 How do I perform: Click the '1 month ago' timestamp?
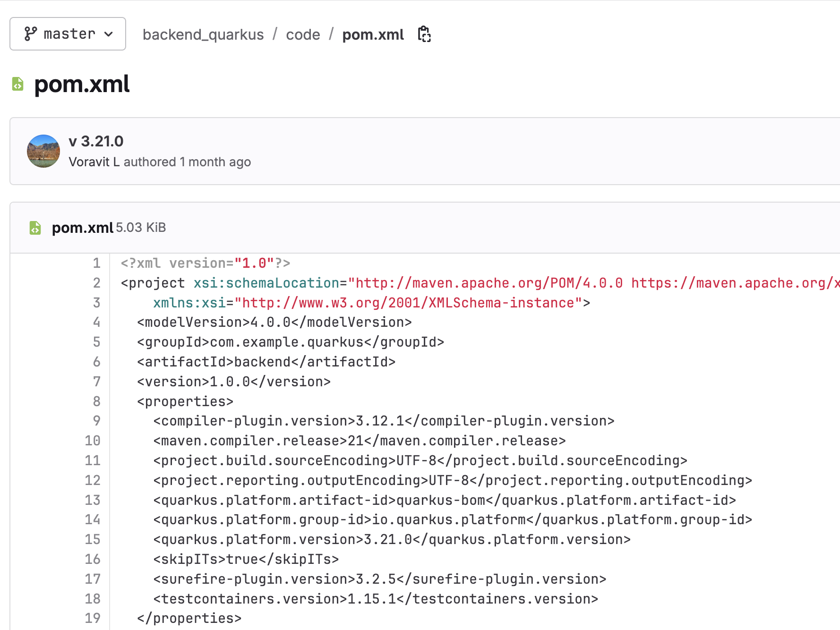pyautogui.click(x=215, y=162)
